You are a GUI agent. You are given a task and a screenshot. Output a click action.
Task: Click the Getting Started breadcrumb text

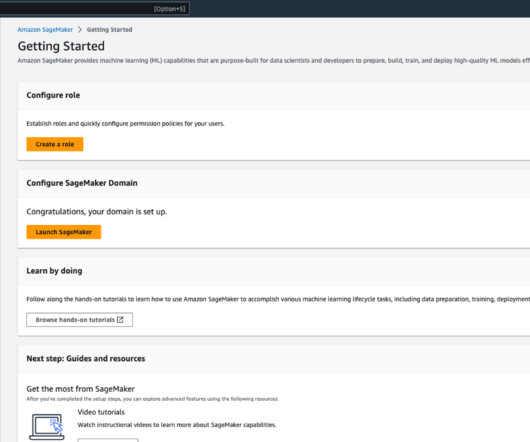tap(110, 30)
